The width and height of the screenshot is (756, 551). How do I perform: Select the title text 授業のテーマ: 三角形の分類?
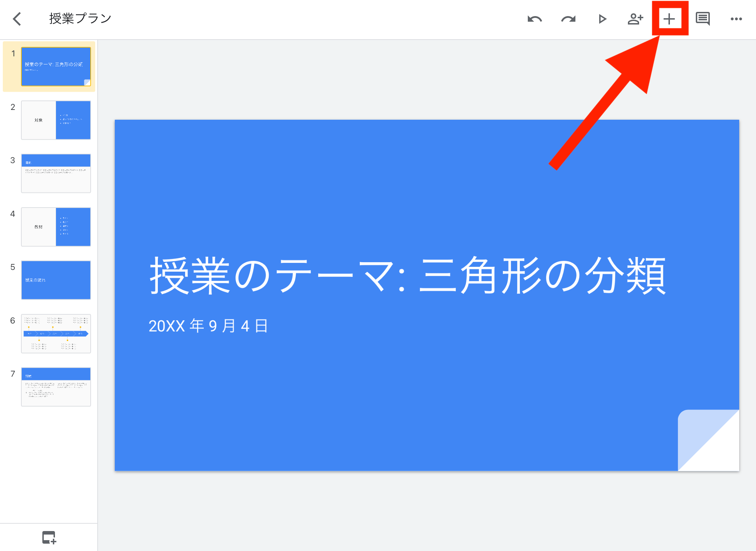click(408, 275)
